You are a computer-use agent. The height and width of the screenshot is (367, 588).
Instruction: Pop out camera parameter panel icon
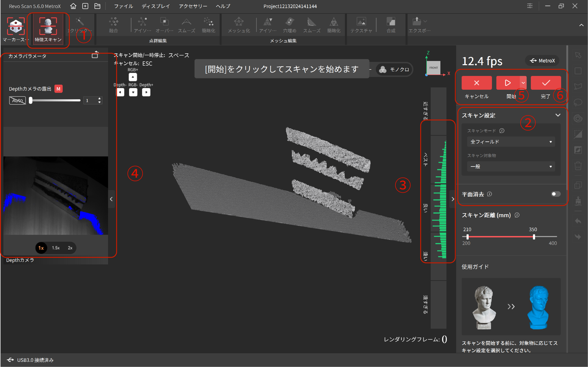[x=95, y=55]
